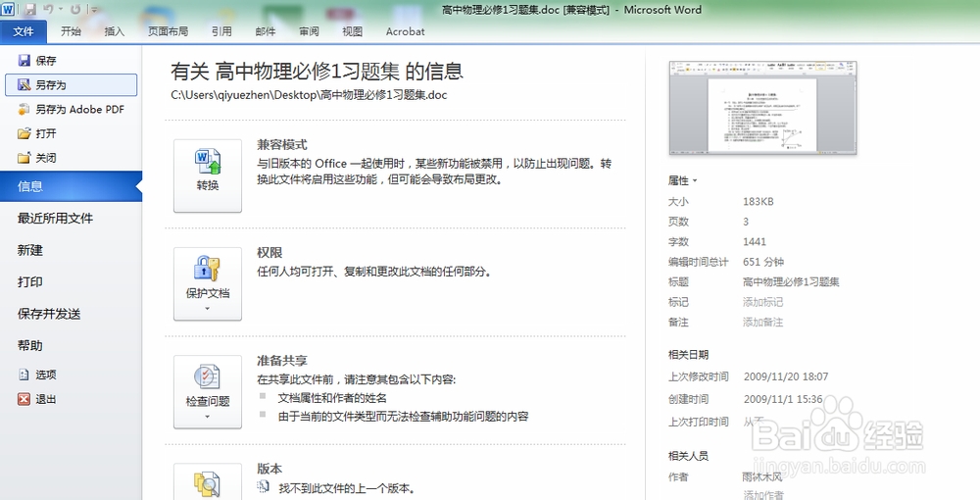This screenshot has width=980, height=500.
Task: Open the quick access toolbar customize arrow
Action: [93, 10]
